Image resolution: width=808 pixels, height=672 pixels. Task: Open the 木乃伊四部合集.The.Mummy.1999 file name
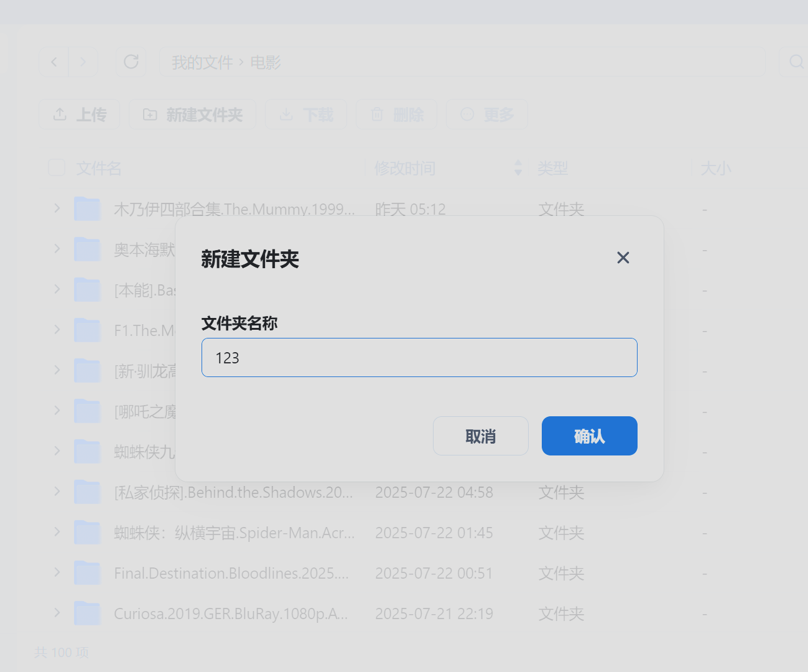(235, 209)
